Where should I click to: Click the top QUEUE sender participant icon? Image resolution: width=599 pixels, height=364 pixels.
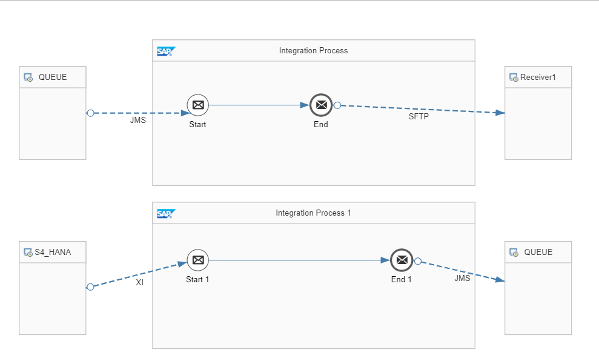28,78
